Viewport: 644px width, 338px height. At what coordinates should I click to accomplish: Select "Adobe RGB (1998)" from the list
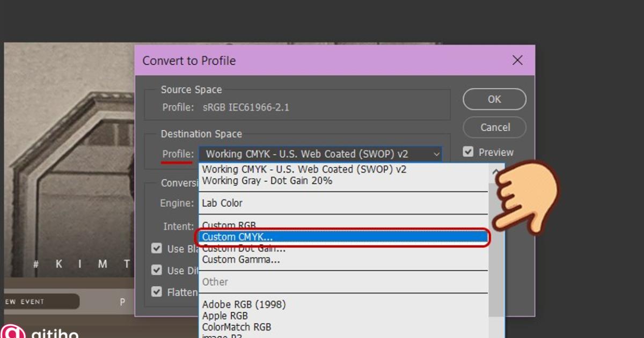pos(244,304)
